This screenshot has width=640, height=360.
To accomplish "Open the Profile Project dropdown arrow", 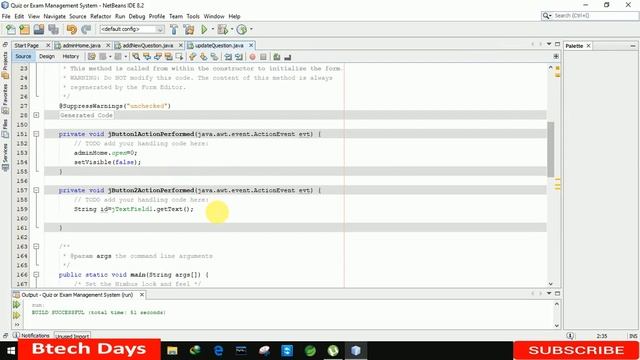I will pyautogui.click(x=251, y=29).
